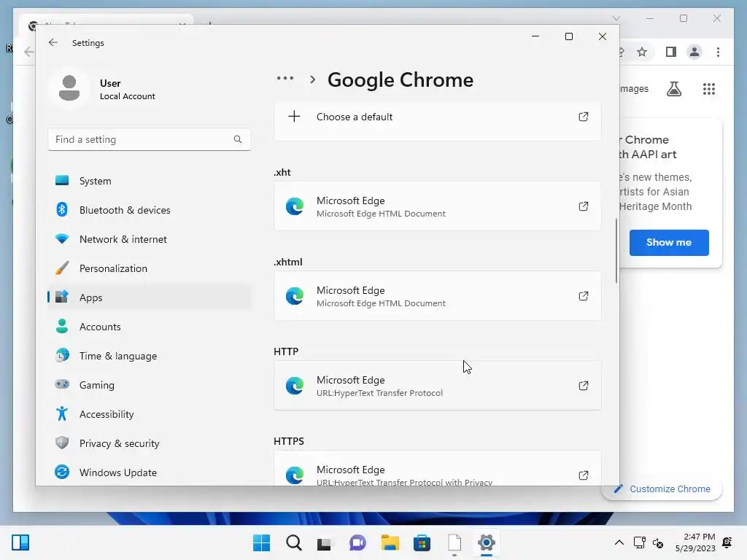
Task: Click the open-link icon on .xhtml row
Action: [583, 296]
